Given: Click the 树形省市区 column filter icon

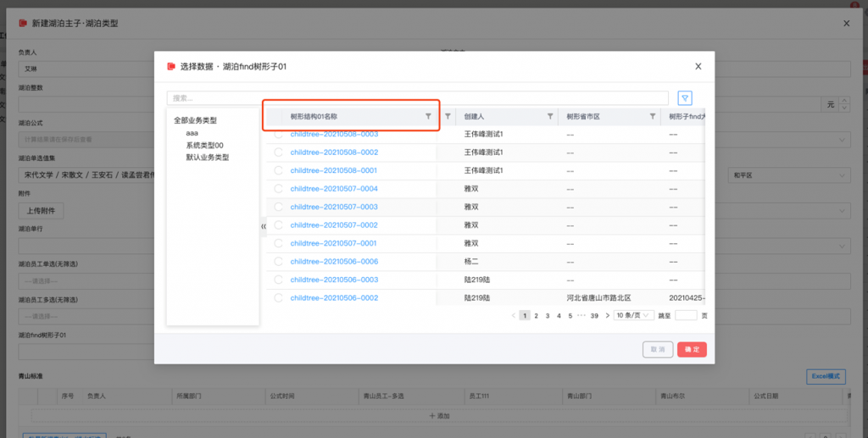Looking at the screenshot, I should point(652,117).
